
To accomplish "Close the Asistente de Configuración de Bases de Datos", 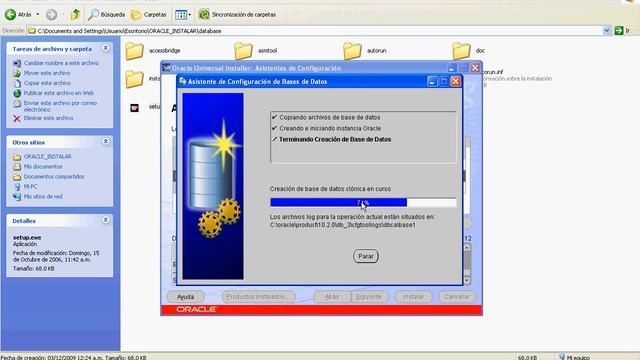I will pyautogui.click(x=456, y=82).
